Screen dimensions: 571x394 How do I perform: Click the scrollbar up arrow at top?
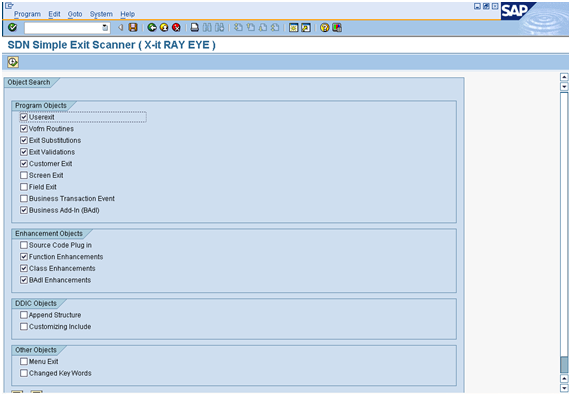[564, 77]
